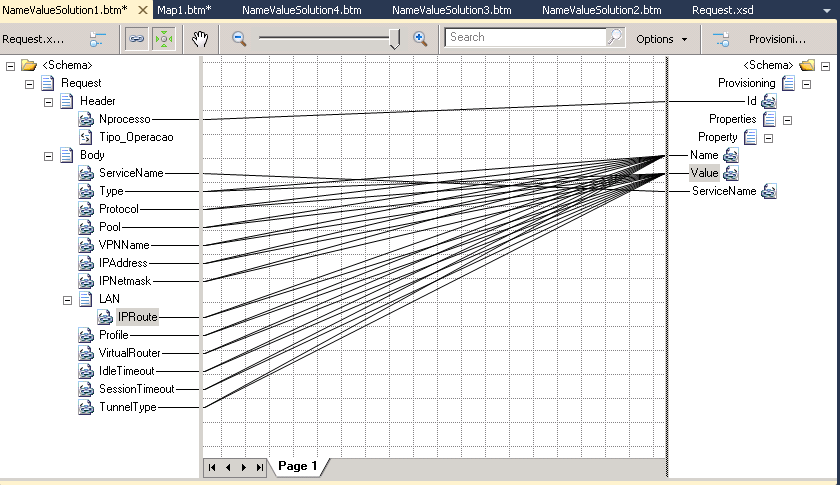Click the source schema tree icon in toolbar

click(x=97, y=39)
